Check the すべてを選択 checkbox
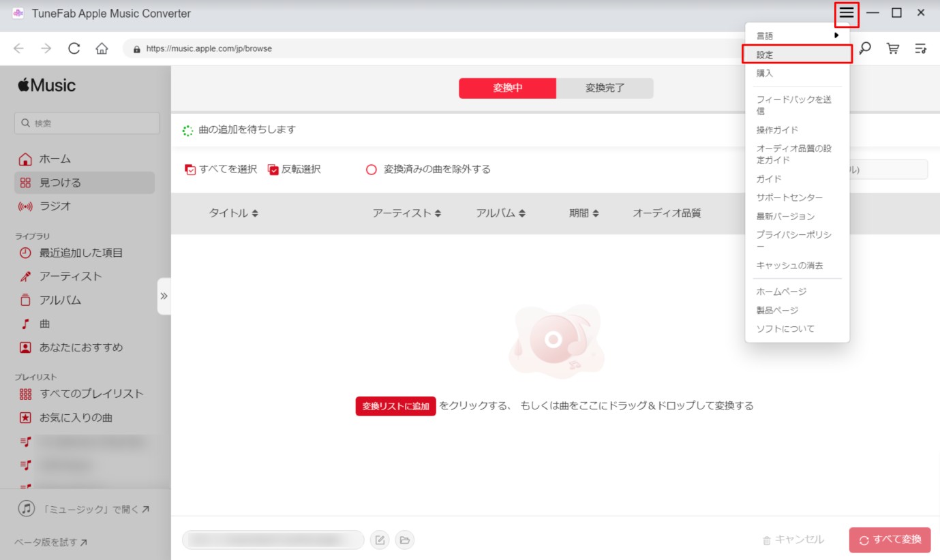Viewport: 940px width, 560px height. click(191, 170)
